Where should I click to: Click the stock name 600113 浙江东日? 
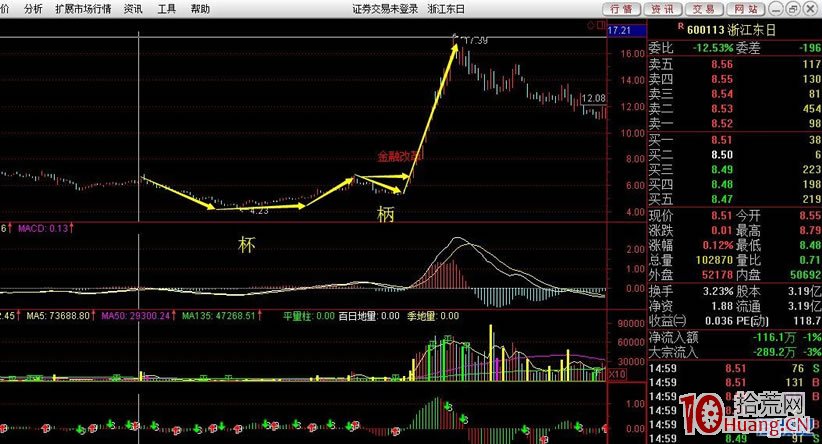(731, 30)
